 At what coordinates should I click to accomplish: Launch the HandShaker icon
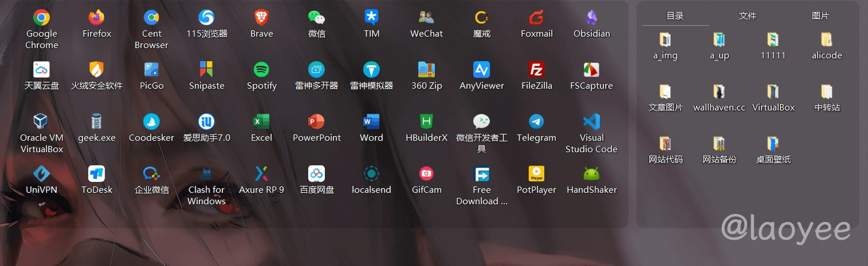591,174
